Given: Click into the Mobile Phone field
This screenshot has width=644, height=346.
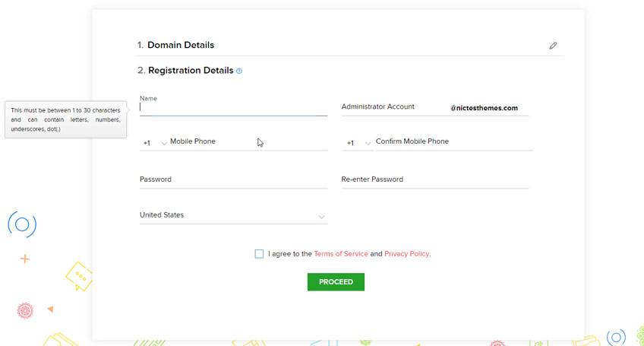Looking at the screenshot, I should [248, 141].
